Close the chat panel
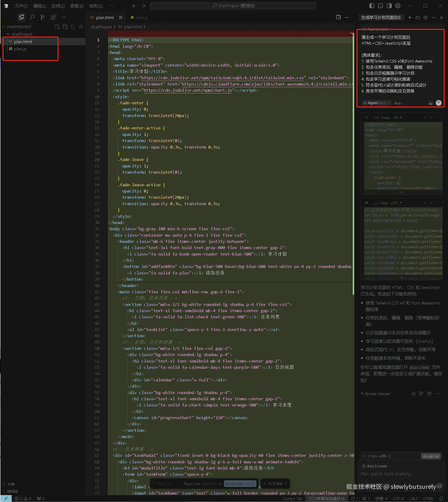Image resolution: width=448 pixels, height=502 pixels. point(441,17)
